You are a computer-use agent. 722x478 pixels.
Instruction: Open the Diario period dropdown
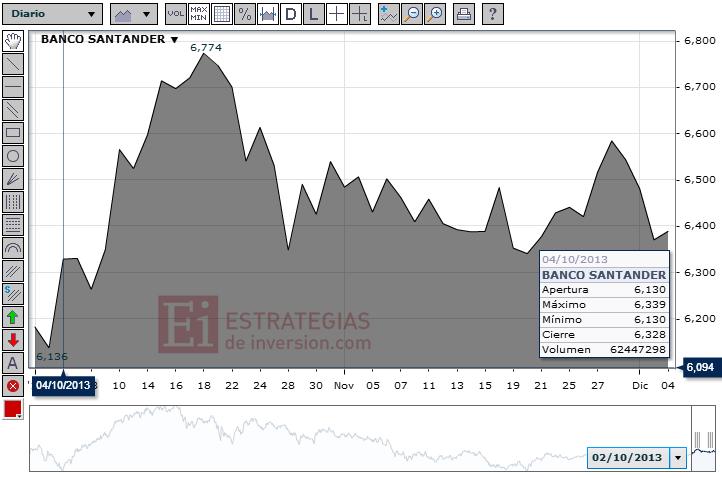(52, 14)
